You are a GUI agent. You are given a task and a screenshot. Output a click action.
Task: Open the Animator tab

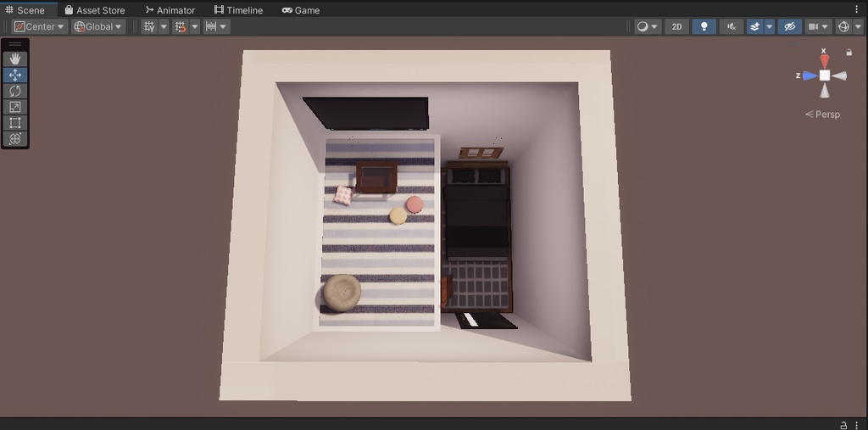coord(170,10)
